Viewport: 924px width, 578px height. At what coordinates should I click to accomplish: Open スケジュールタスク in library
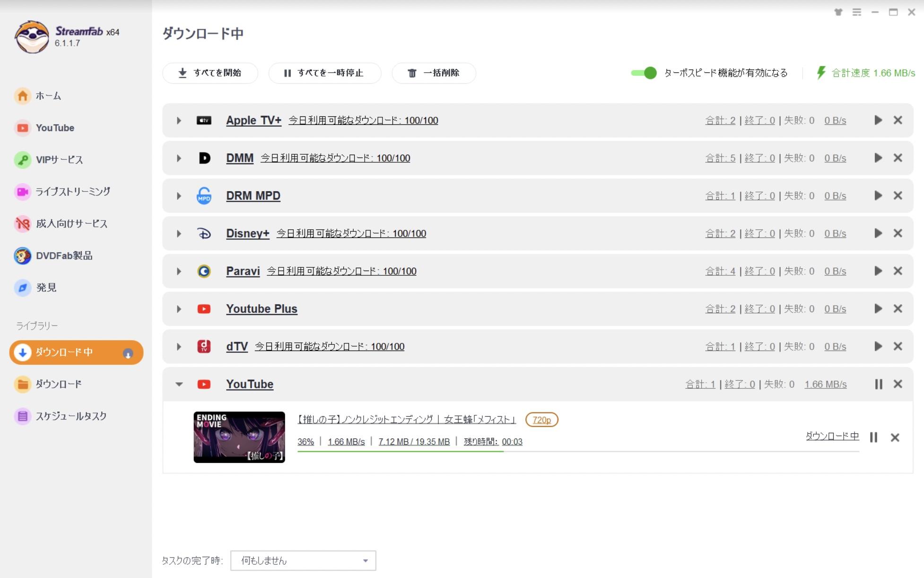(x=61, y=416)
